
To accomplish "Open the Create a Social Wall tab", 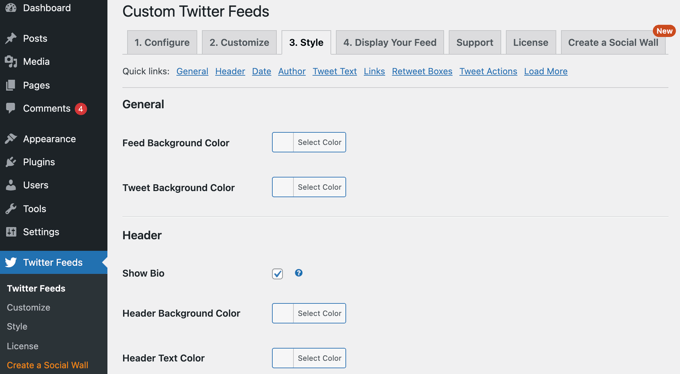I will (613, 43).
